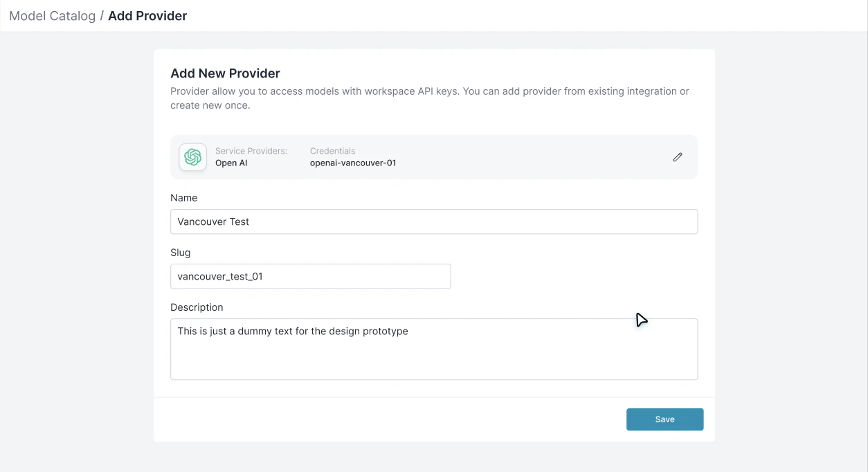The height and width of the screenshot is (472, 868).
Task: Click the Save button
Action: (664, 419)
